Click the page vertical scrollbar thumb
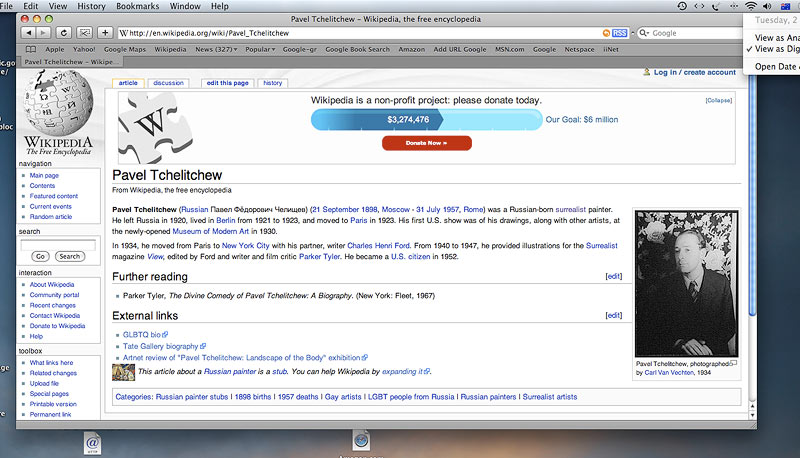 752,194
